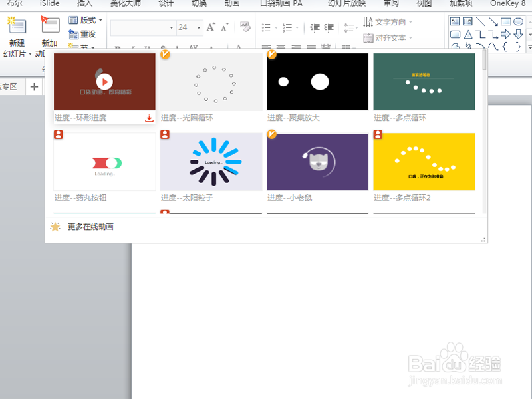The width and height of the screenshot is (532, 399).
Task: Click the gallery resize grip corner
Action: pos(483,239)
